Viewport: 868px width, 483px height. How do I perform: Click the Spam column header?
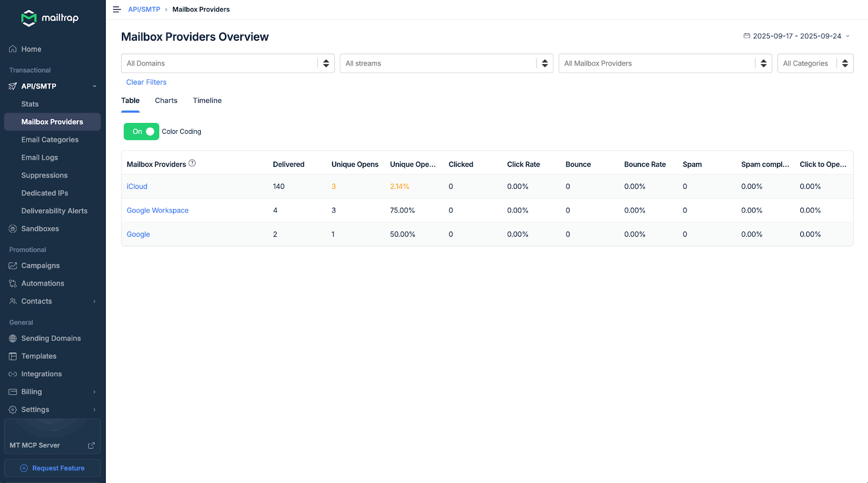[692, 164]
